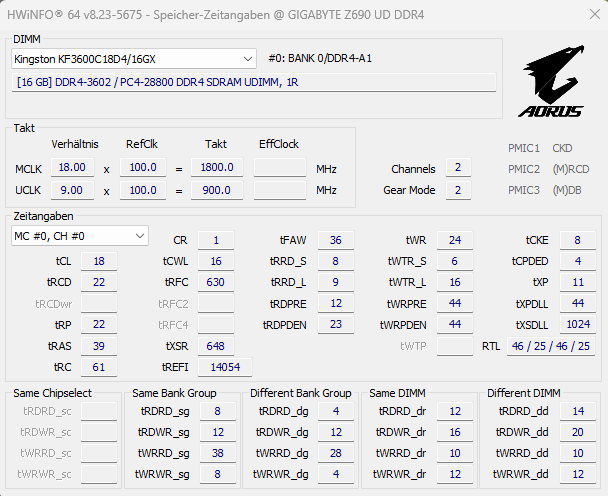This screenshot has height=496, width=608.
Task: Click the tWRWR_dg value 4
Action: [336, 474]
